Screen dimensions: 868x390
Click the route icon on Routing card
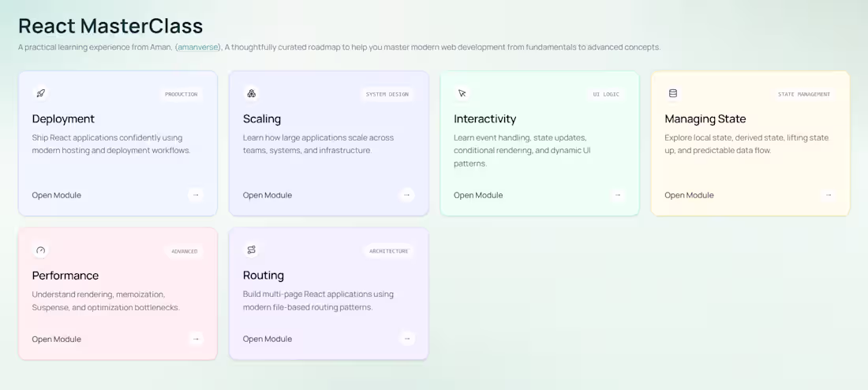tap(251, 250)
